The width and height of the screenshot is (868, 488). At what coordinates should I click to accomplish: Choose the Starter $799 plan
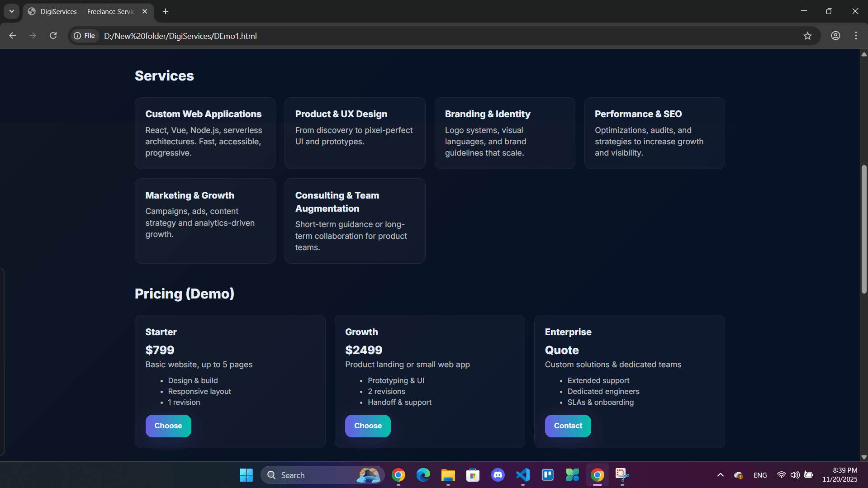(x=168, y=426)
